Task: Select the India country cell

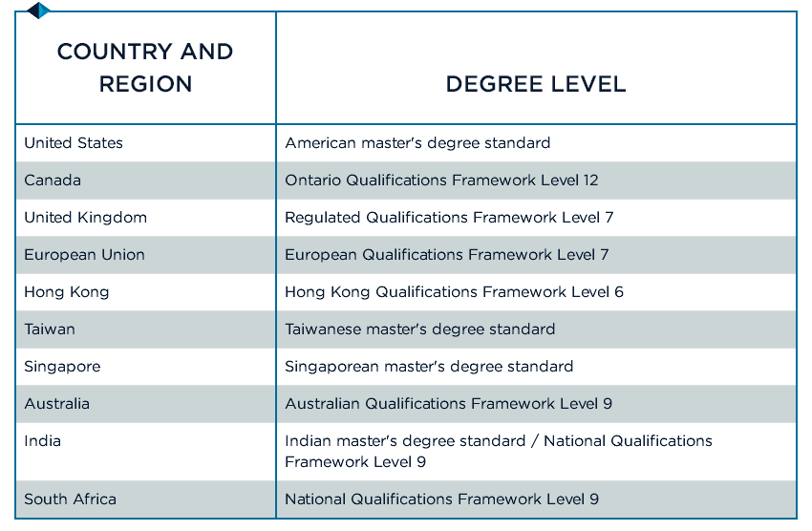Action: (42, 441)
